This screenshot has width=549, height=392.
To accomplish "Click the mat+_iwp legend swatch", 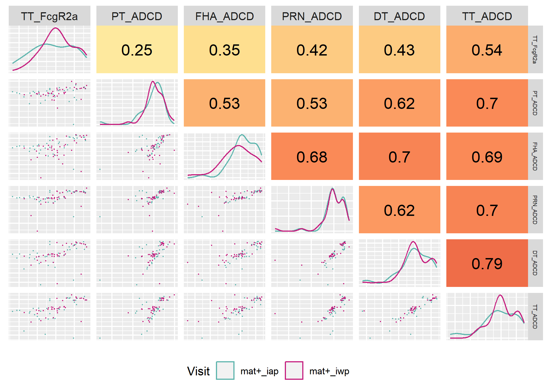I will click(294, 370).
